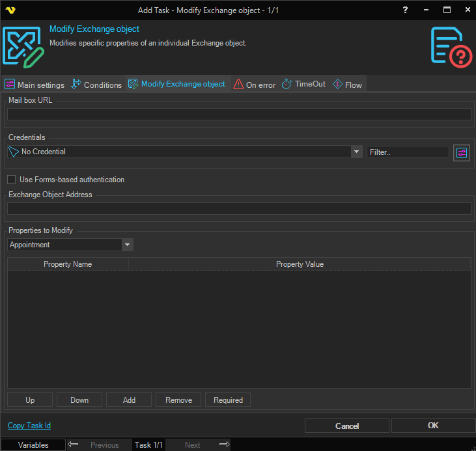
Task: Click the Copy Task Id link
Action: 29,426
